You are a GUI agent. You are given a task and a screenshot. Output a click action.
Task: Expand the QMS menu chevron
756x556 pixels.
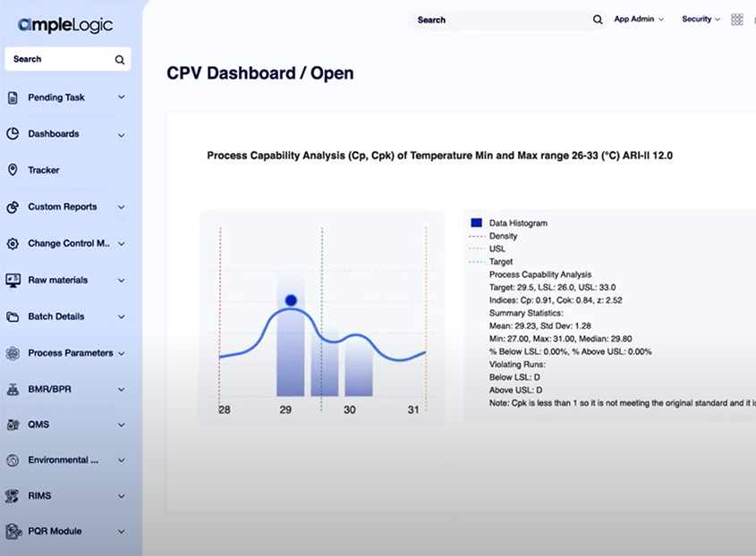pyautogui.click(x=122, y=425)
